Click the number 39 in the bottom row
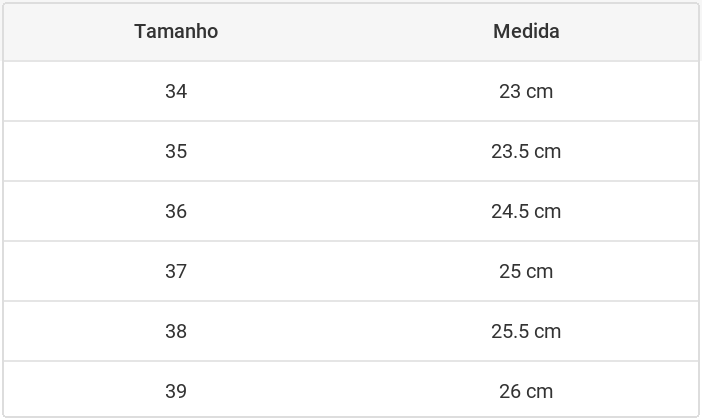 [x=176, y=391]
